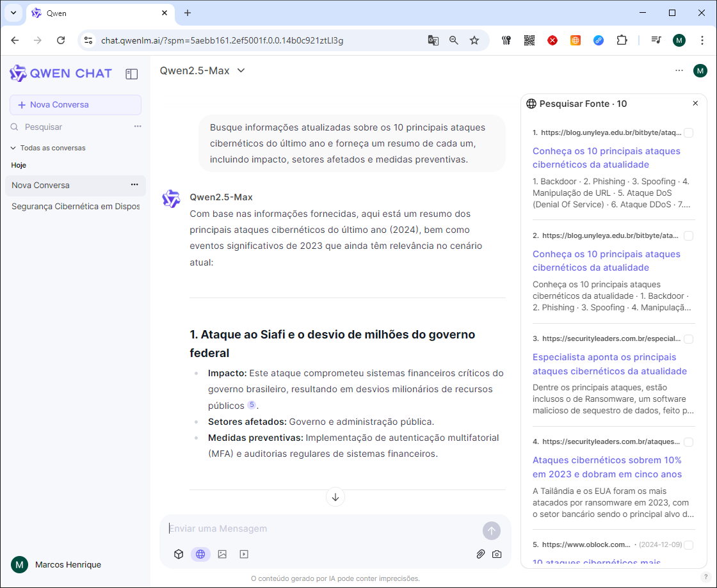Image resolution: width=717 pixels, height=588 pixels.
Task: Open the Segurança Cibernética em Dispos chat
Action: 76,206
